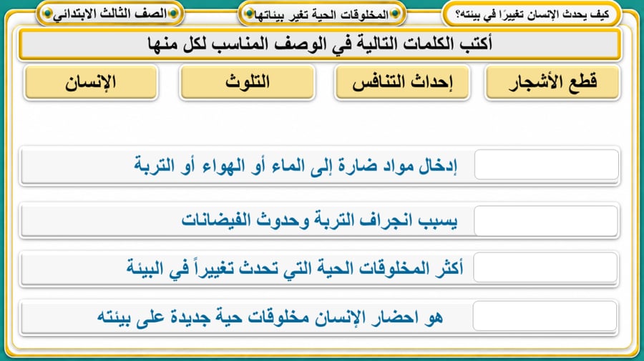Viewport: 644px width, 361px height.
Task: Click answer box beside أكثر المخلوقات الحية
Action: 545,267
